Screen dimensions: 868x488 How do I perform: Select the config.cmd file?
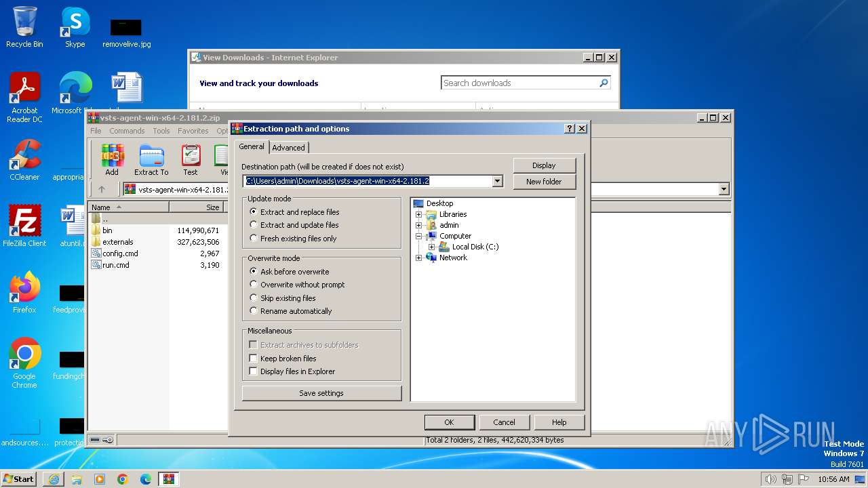(120, 253)
